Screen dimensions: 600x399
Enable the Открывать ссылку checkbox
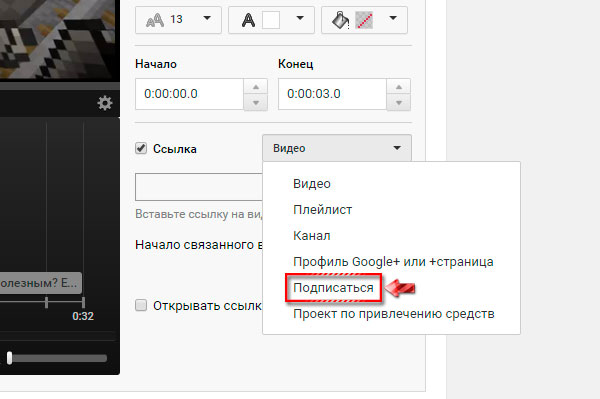click(x=141, y=305)
